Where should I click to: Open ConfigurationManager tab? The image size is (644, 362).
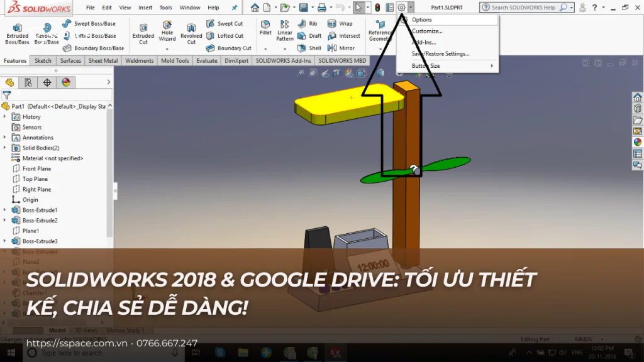[x=47, y=82]
